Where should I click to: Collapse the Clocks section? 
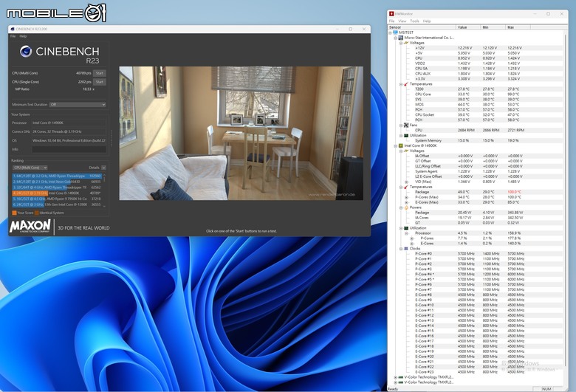click(401, 249)
